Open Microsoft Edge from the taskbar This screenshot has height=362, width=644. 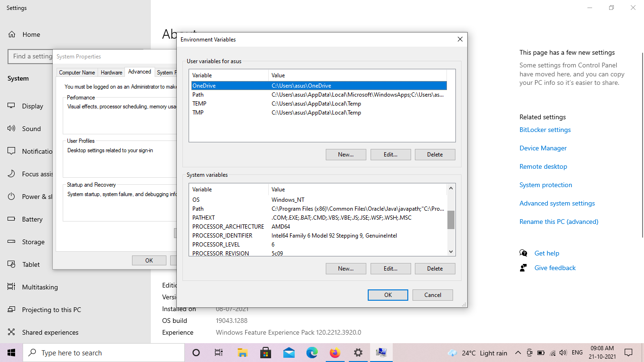coord(312,353)
